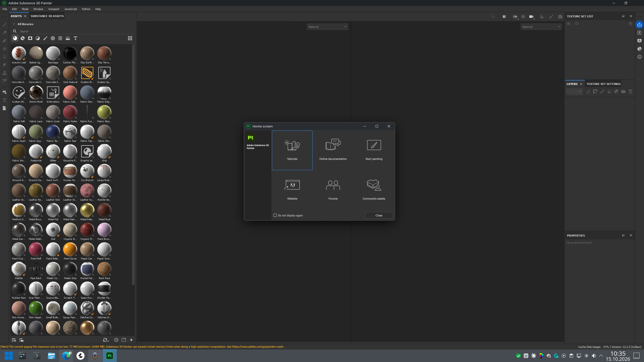Filter assets by fonts T icon

point(75,38)
